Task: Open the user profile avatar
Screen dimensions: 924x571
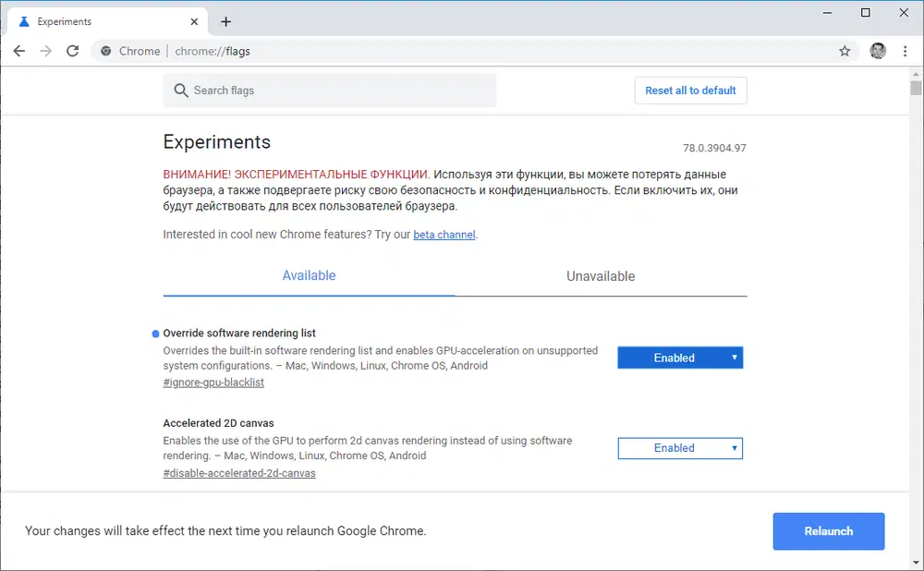Action: click(x=878, y=51)
